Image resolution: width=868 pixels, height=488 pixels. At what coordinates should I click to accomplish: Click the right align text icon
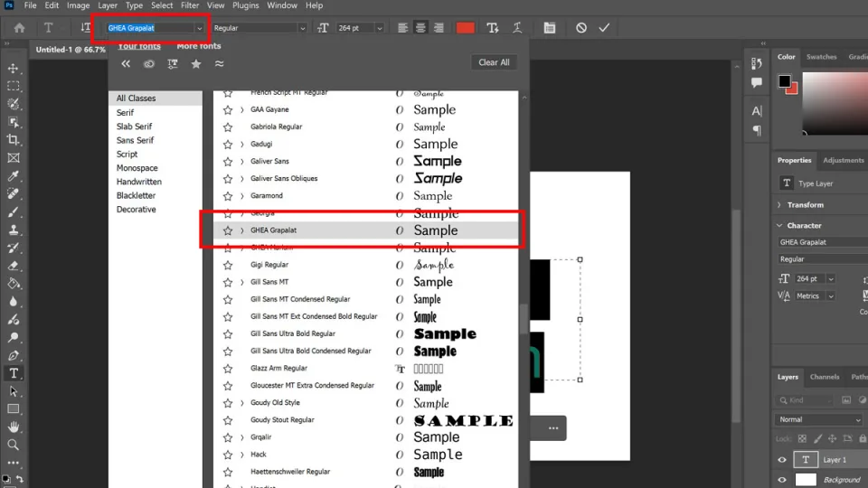pyautogui.click(x=439, y=28)
